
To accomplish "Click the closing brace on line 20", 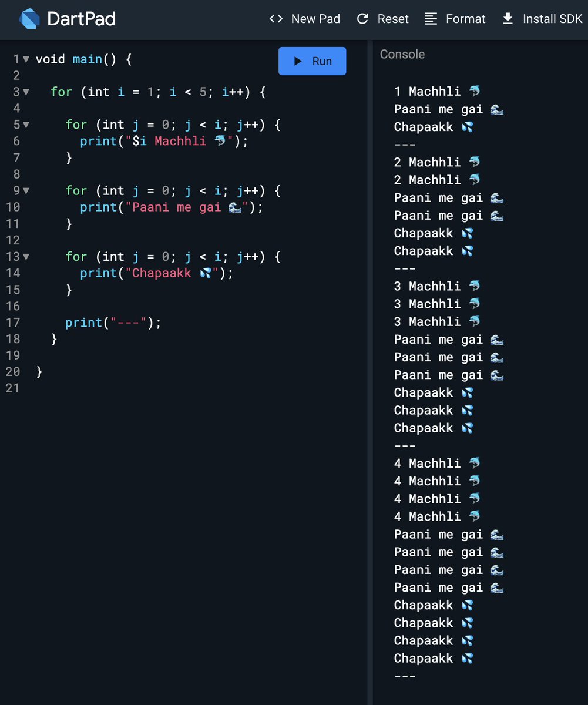I will point(39,372).
